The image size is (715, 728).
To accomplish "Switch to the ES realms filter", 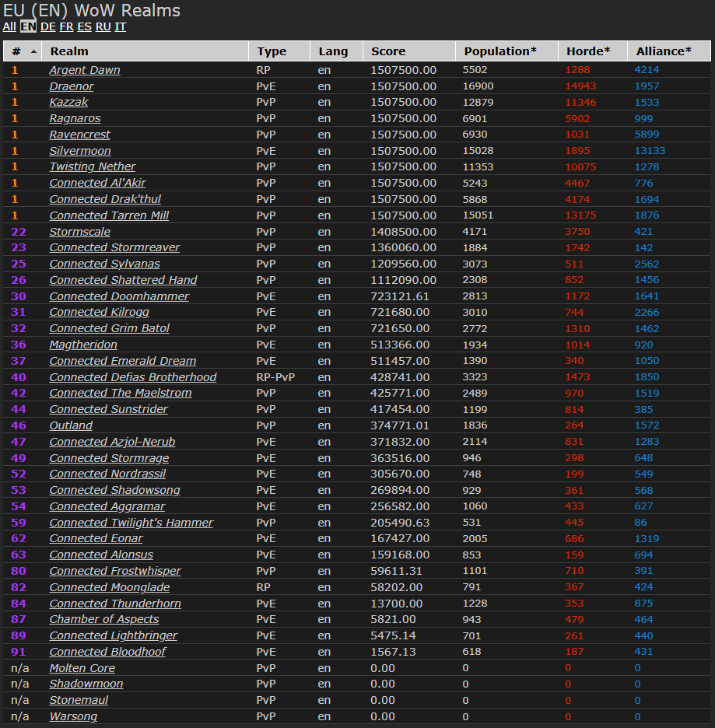I will 85,26.
